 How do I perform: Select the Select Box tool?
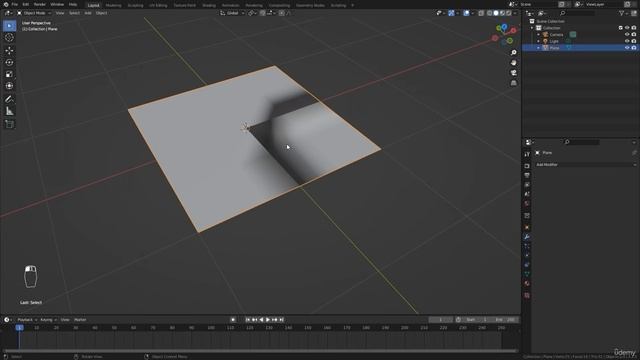pos(9,26)
